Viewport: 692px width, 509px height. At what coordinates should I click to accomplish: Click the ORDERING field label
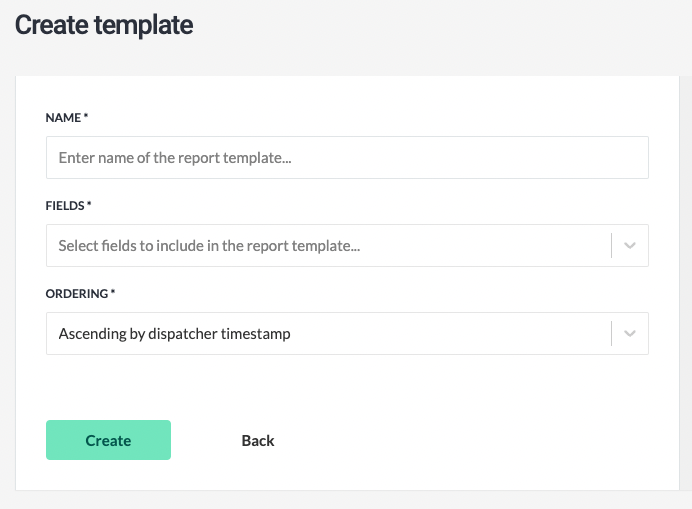(77, 294)
